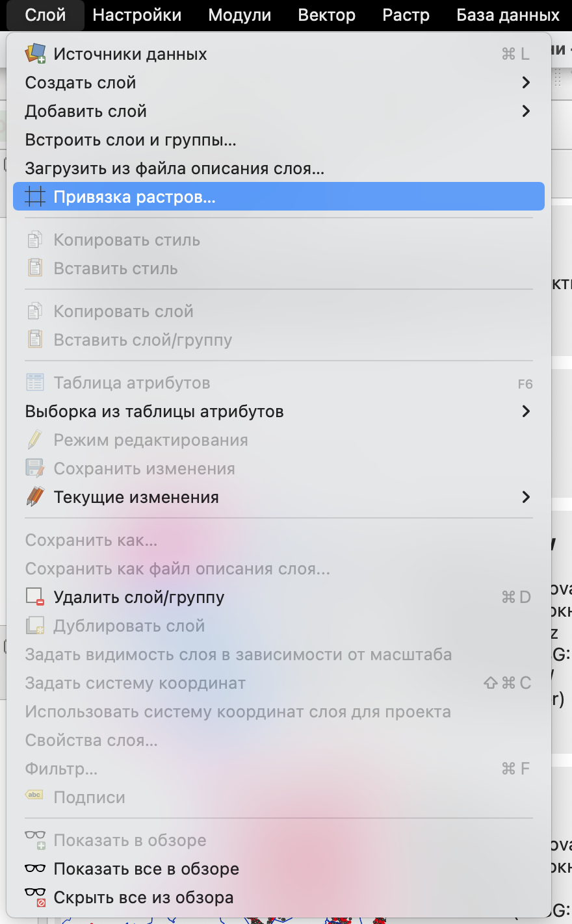The height and width of the screenshot is (924, 572).
Task: Open the Вектор menu
Action: [x=327, y=15]
